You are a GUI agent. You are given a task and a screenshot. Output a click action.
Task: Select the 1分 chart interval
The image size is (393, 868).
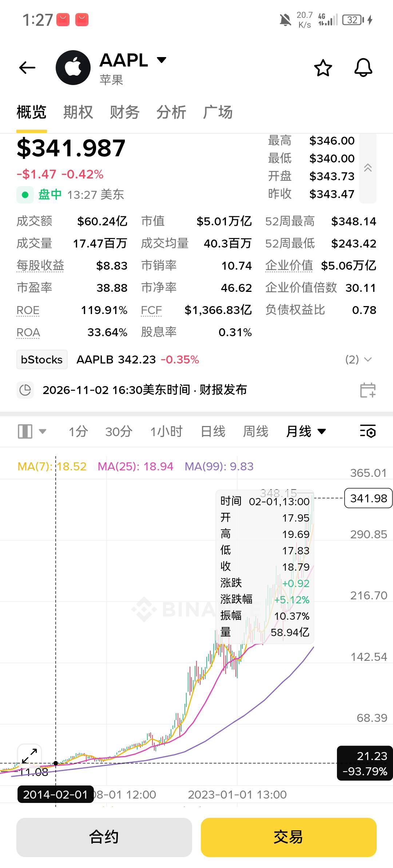coord(78,431)
